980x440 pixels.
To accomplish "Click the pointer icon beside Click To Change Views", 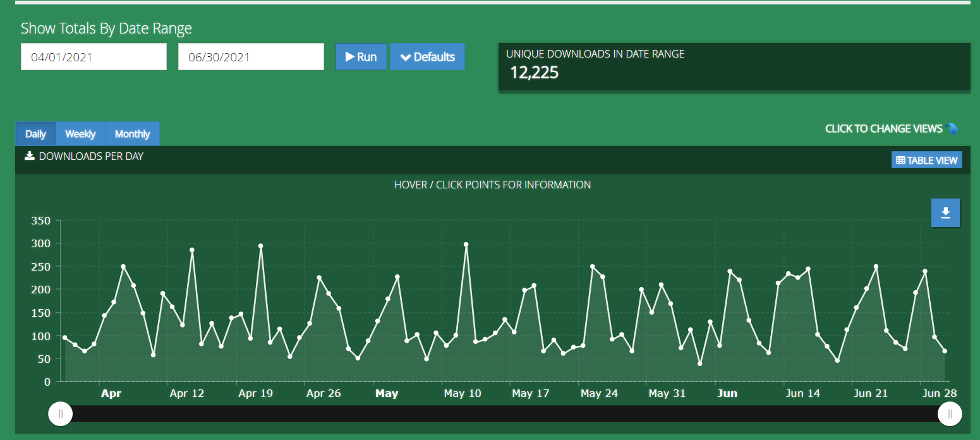I will pyautogui.click(x=953, y=129).
